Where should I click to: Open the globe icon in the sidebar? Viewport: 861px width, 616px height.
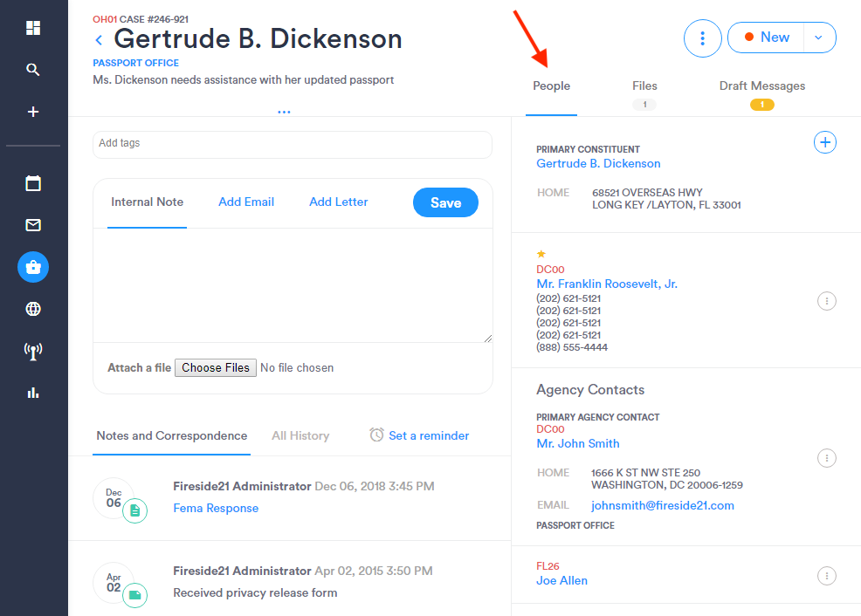click(x=33, y=308)
